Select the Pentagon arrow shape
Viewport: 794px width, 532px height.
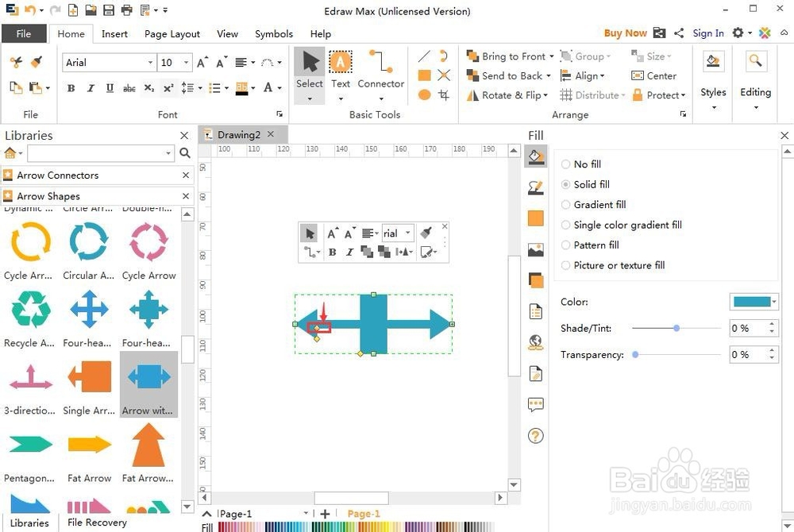(31, 454)
